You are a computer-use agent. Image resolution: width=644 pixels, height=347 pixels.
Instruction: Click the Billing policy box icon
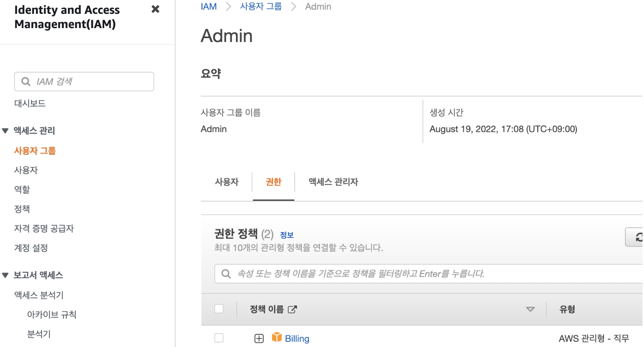[x=277, y=337]
